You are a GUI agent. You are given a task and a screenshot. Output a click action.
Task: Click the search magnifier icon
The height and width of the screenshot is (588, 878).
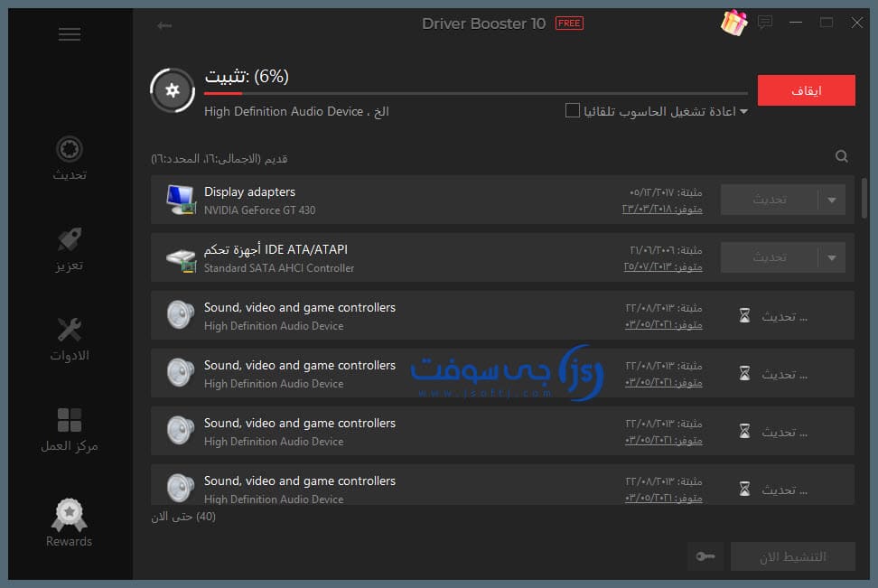tap(841, 156)
